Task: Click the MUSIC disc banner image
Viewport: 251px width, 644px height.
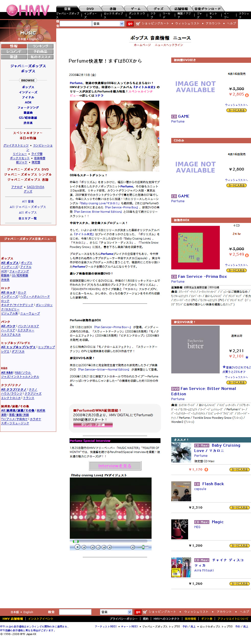Action: [28, 31]
